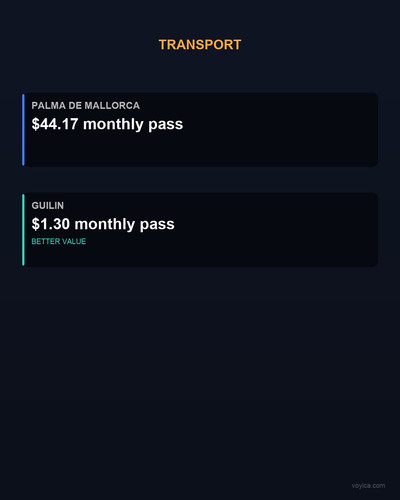
Task: Click the word "monthly" in Guilin card
Action: click(105, 224)
